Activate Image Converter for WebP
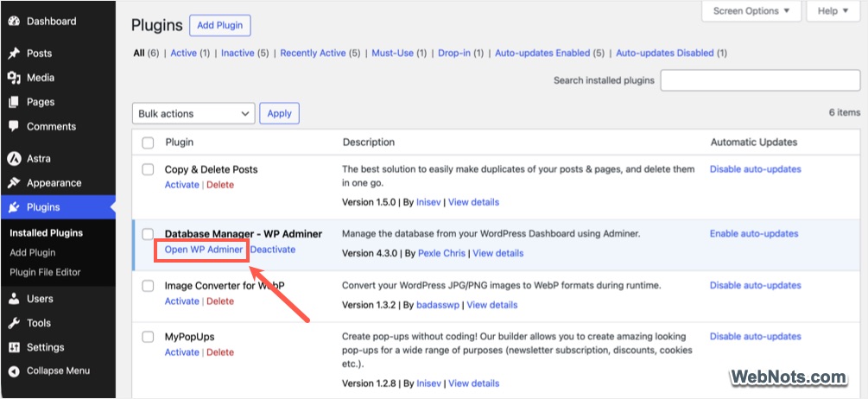Viewport: 868px width, 399px height. pyautogui.click(x=181, y=301)
